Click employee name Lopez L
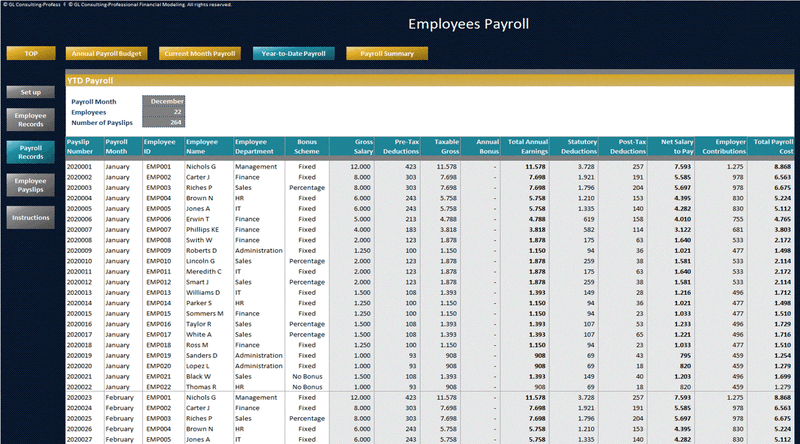Image resolution: width=800 pixels, height=444 pixels. click(x=198, y=365)
